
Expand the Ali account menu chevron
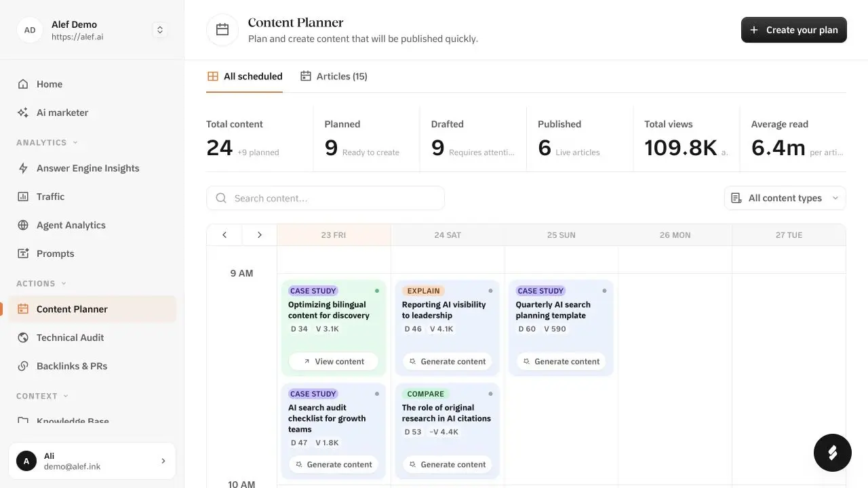(x=163, y=461)
